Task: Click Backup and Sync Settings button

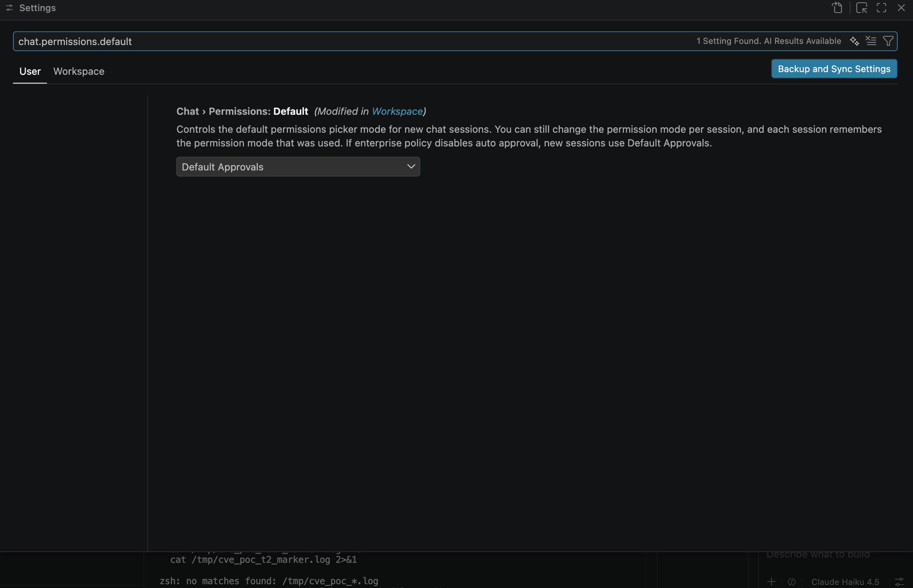Action: (834, 69)
